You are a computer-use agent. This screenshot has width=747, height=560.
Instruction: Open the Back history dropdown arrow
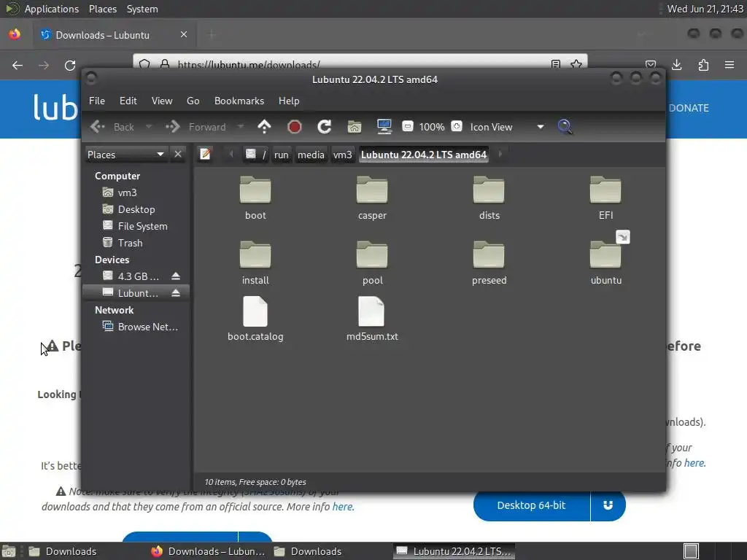[149, 127]
